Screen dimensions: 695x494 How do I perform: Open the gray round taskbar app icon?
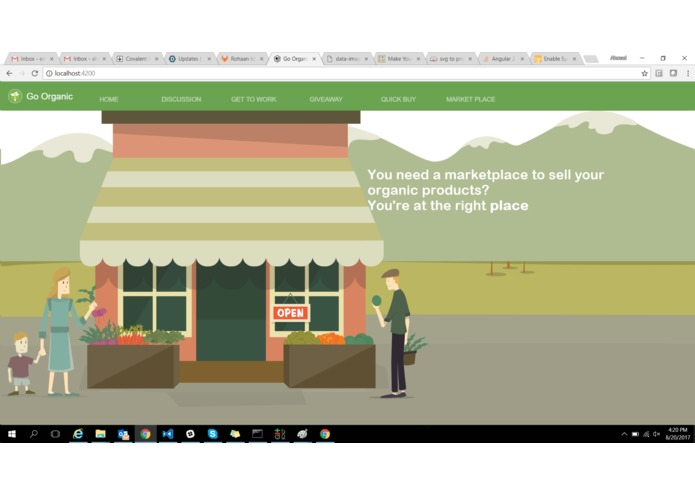click(302, 434)
